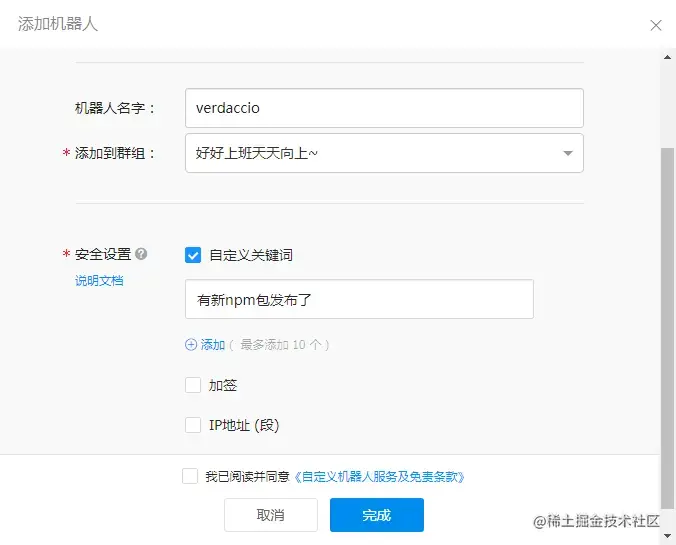Click the 取消 button
This screenshot has width=676, height=545.
(271, 515)
